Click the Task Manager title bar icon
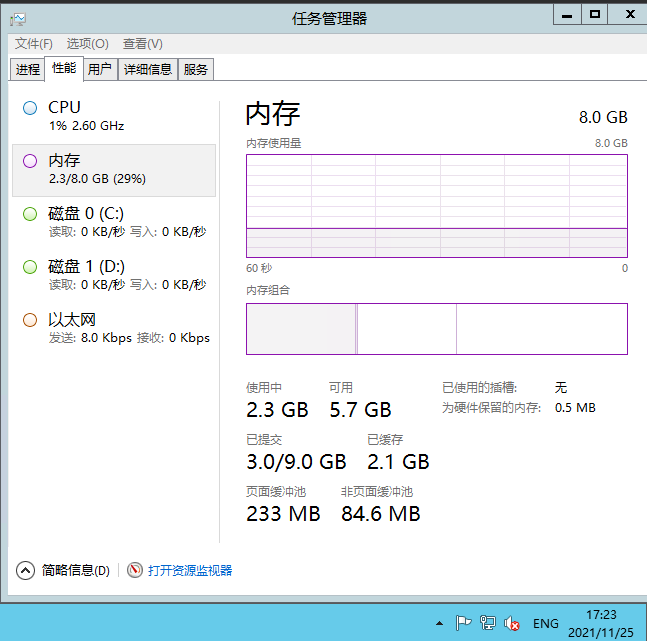Image resolution: width=647 pixels, height=641 pixels. (18, 17)
